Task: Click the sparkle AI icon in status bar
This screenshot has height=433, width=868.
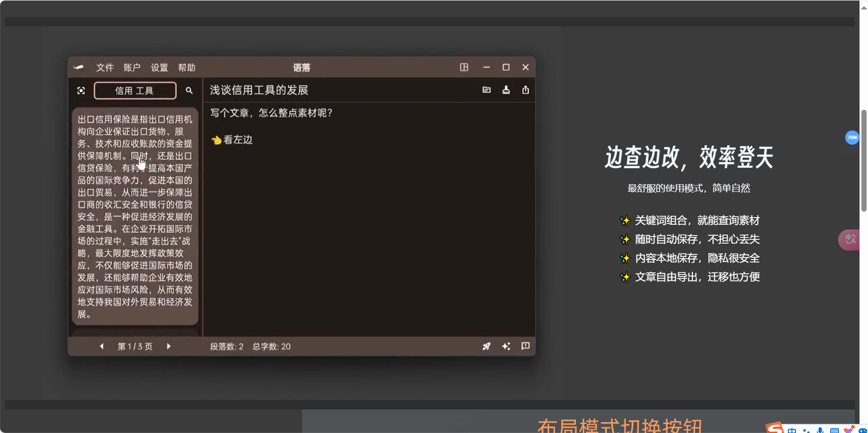Action: [x=506, y=346]
